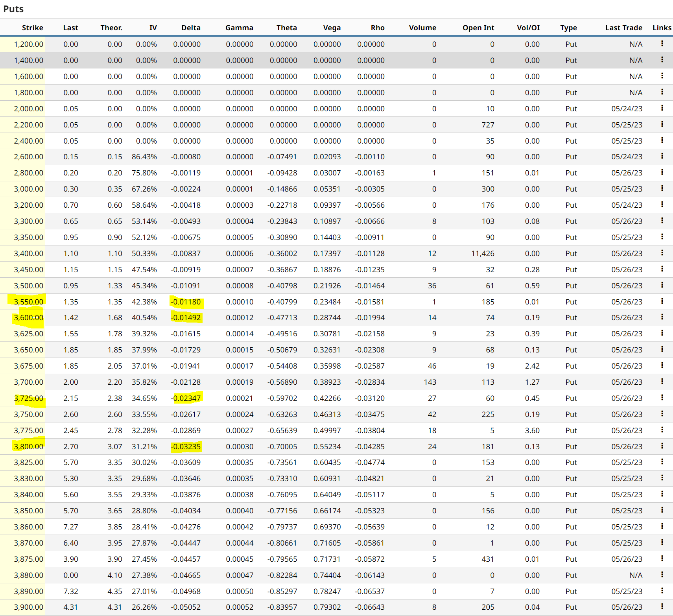Sort table by Volume column header
Viewport: 673px width, 616px height.
tap(422, 28)
